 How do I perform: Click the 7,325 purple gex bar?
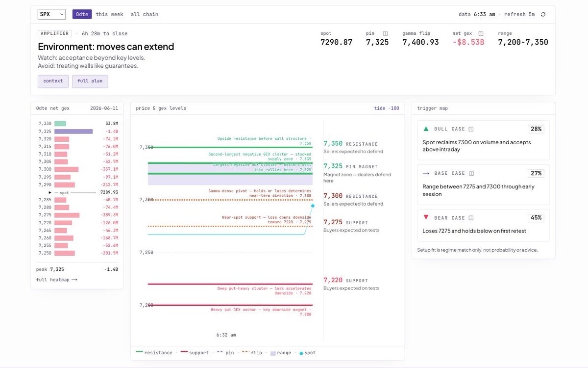pos(73,131)
